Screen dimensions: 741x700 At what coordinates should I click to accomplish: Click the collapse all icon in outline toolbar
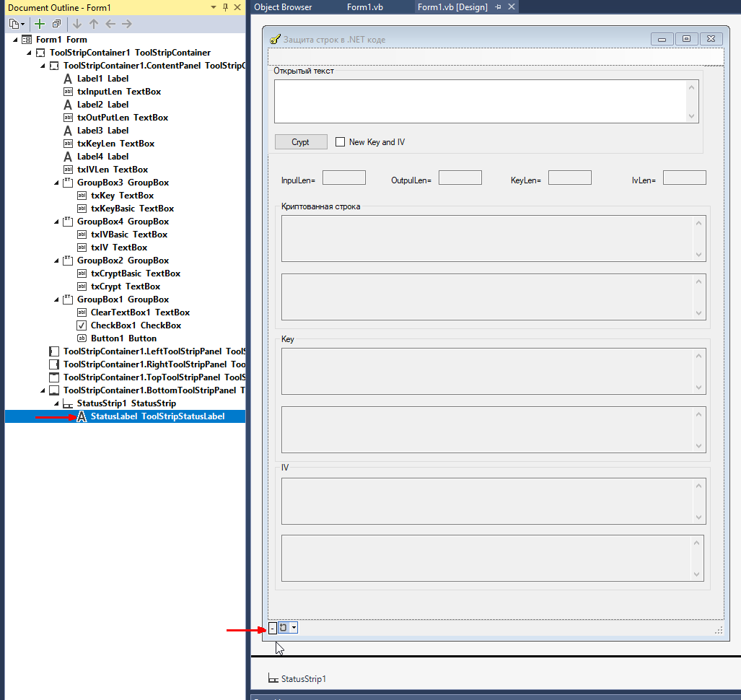pos(57,24)
